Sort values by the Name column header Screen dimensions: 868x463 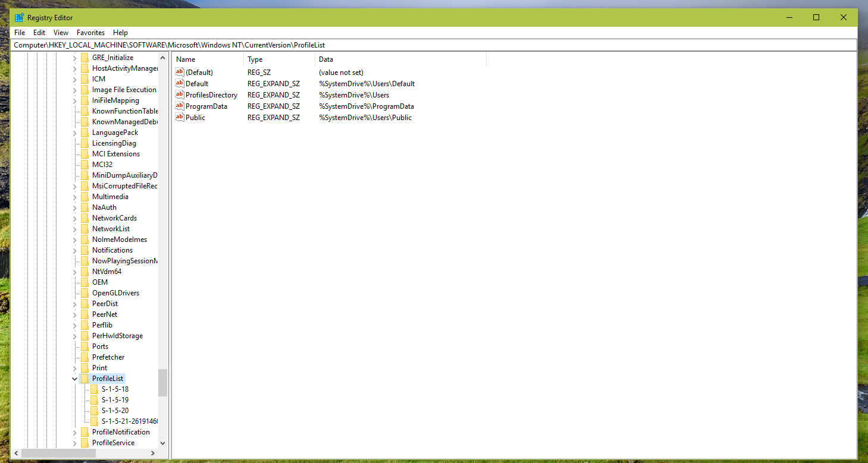(208, 59)
